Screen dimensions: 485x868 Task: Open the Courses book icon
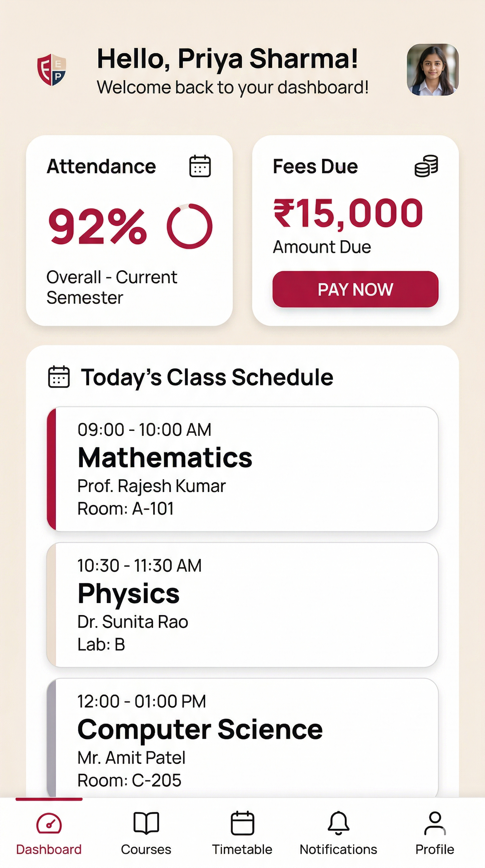click(x=146, y=823)
